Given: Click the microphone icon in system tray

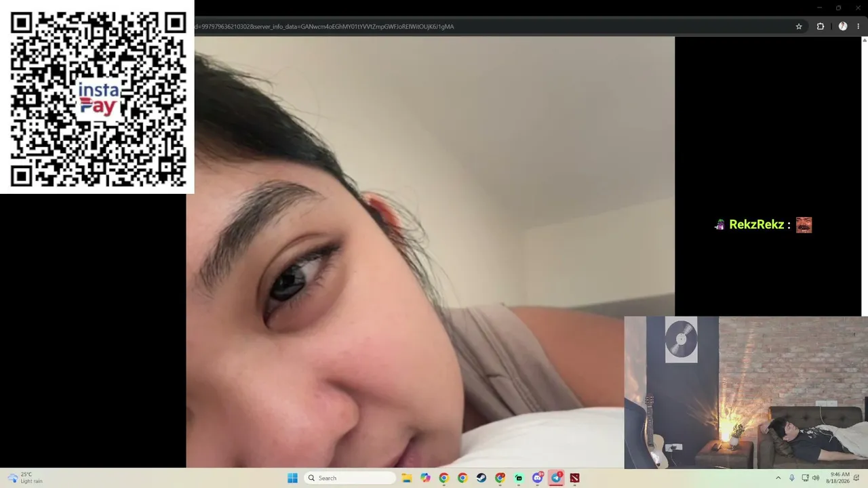Looking at the screenshot, I should tap(791, 478).
